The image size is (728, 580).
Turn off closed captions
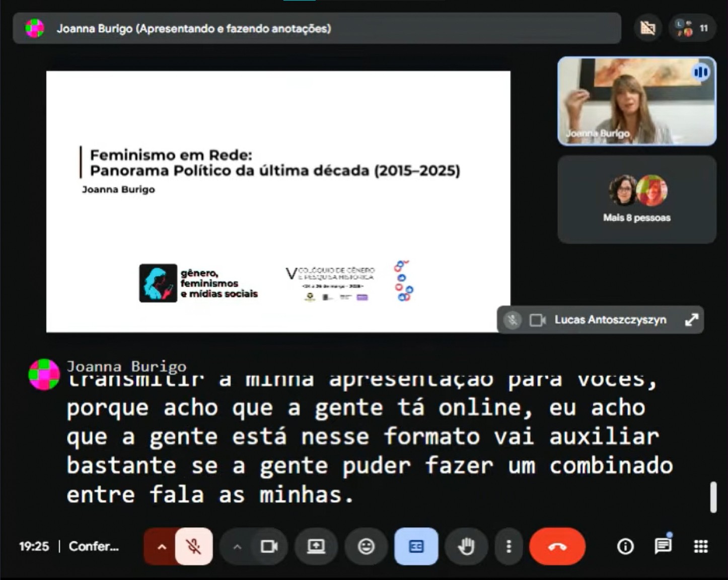tap(416, 546)
